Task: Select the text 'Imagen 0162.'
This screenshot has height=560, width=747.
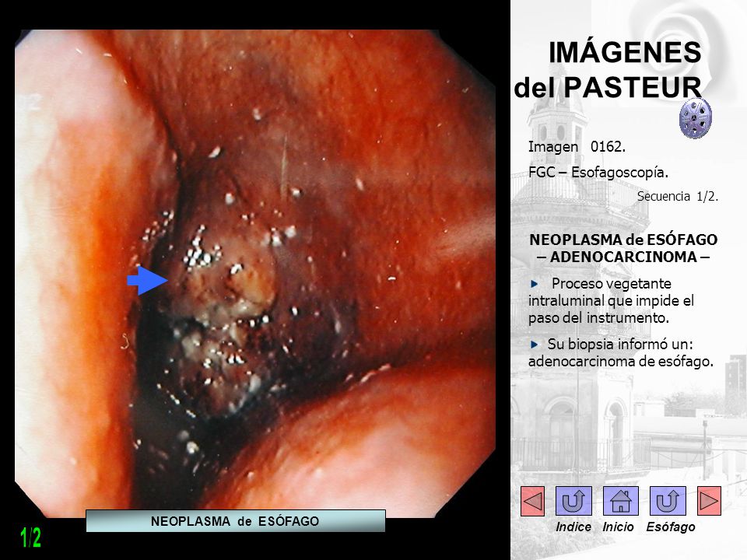Action: point(577,147)
